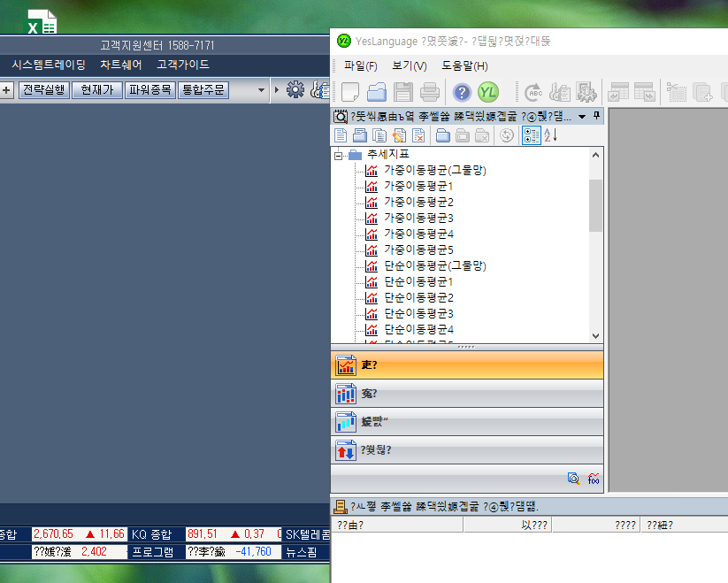Select 가중이동평균1 in the indicator tree

coord(418,187)
